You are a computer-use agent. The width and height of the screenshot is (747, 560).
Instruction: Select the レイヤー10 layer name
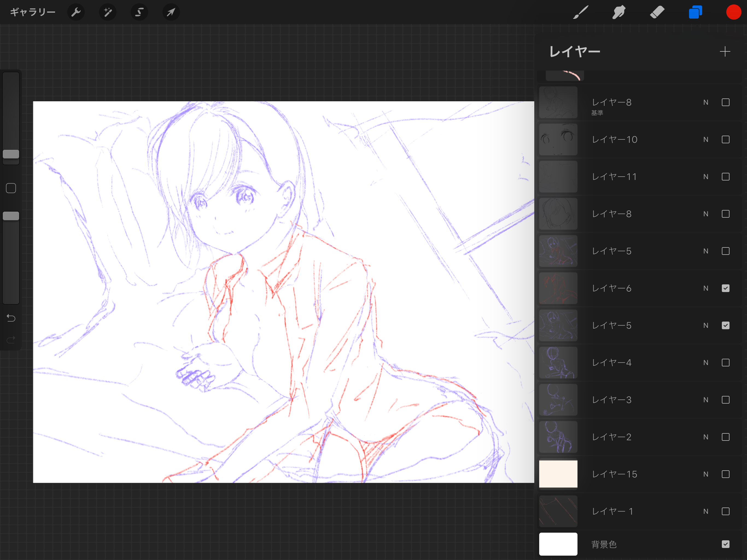(615, 139)
